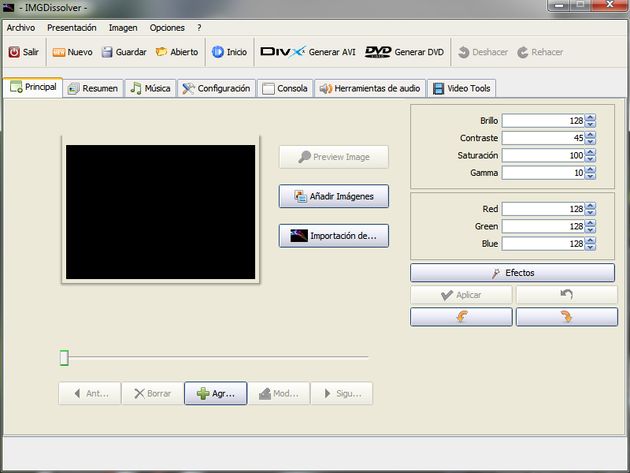Click the Saturación input field

(x=544, y=155)
